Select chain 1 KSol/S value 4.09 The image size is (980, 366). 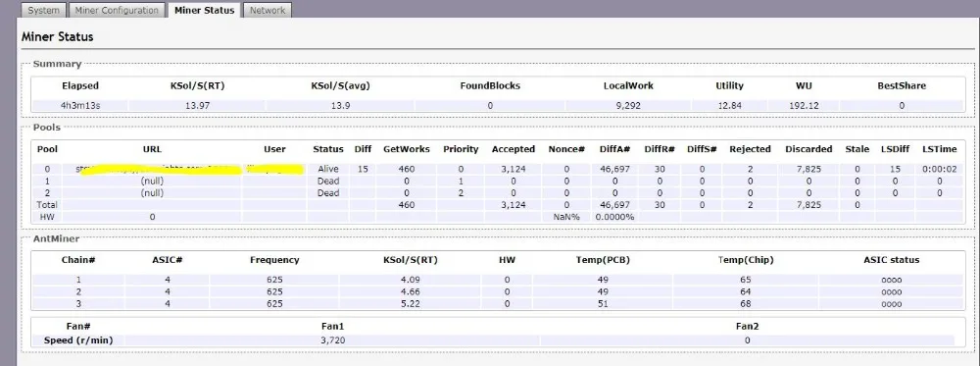coord(410,280)
